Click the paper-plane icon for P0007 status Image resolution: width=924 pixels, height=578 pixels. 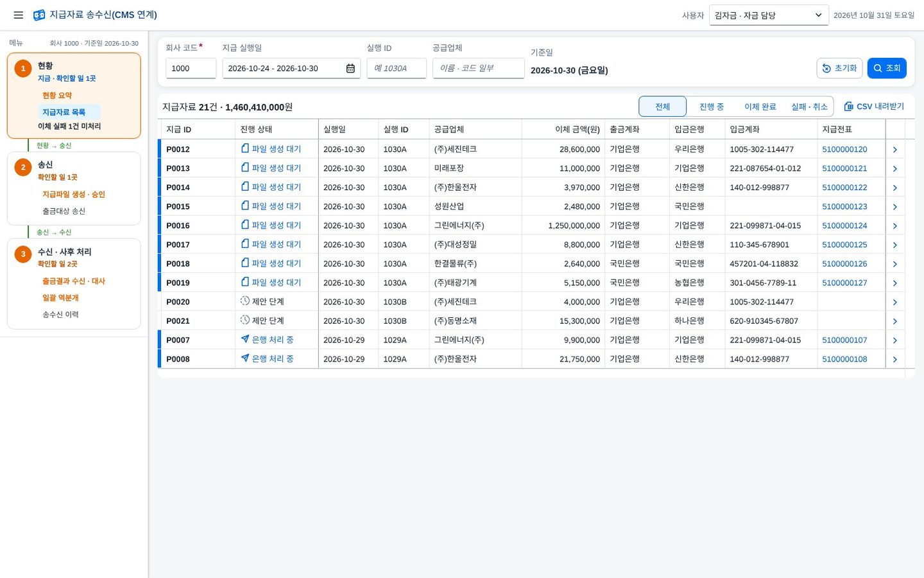[245, 339]
